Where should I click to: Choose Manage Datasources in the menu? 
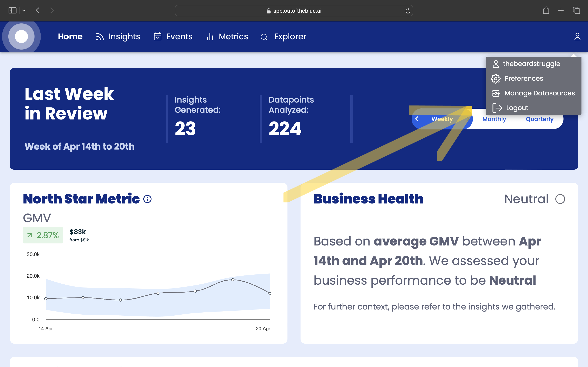click(x=539, y=93)
